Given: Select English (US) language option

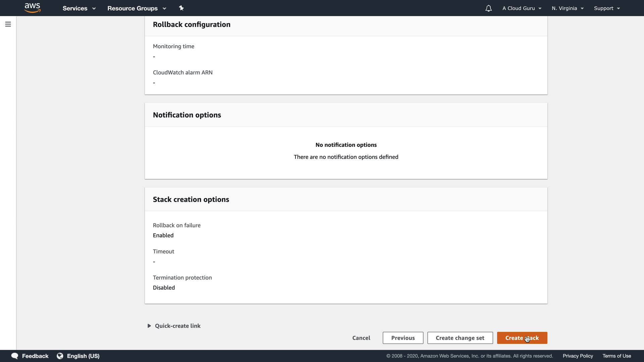Looking at the screenshot, I should click(x=83, y=356).
